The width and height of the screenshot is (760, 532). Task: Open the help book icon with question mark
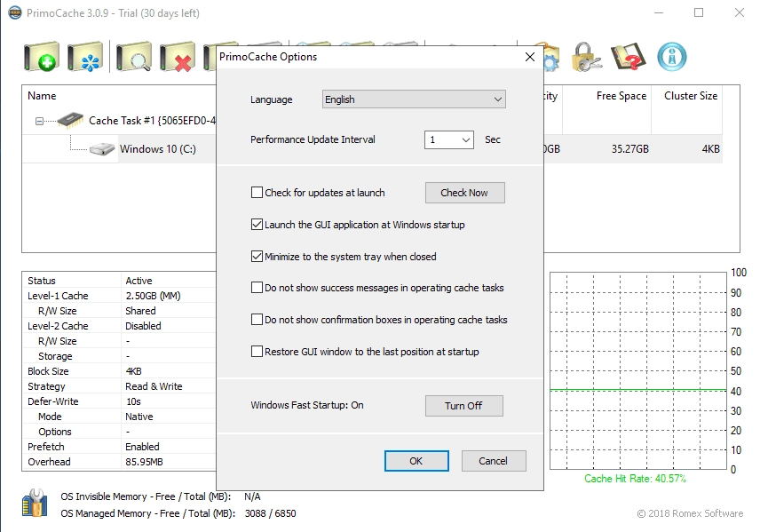[629, 57]
